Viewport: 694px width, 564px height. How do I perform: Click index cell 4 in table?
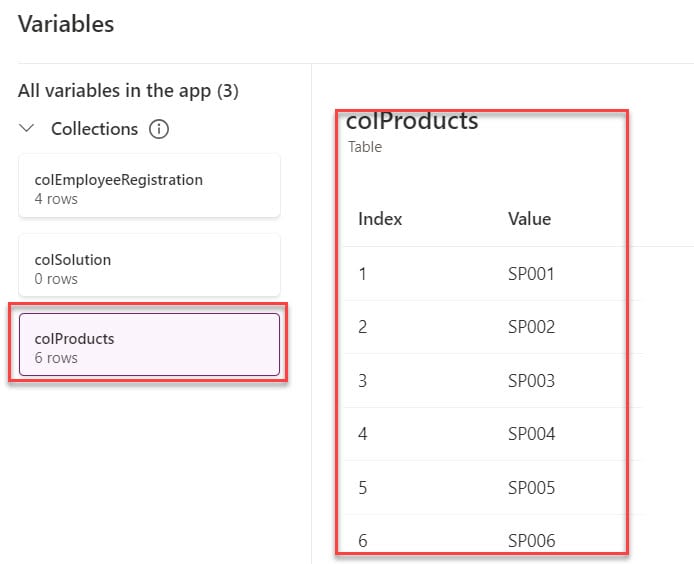362,434
